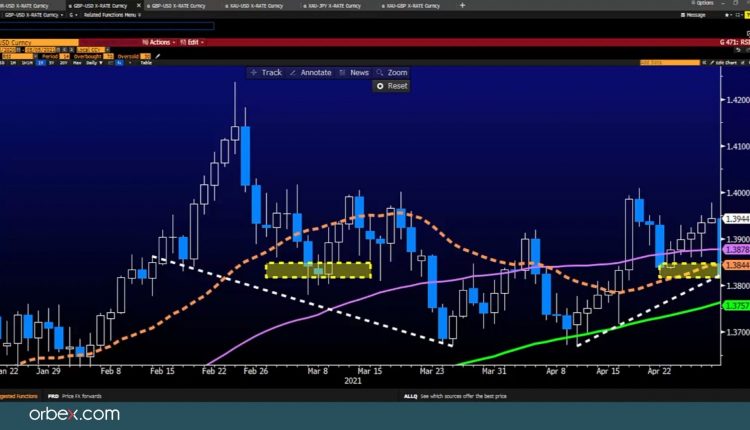Open ALLQ best price sources link
Image resolution: width=750 pixels, height=430 pixels.
pos(455,396)
